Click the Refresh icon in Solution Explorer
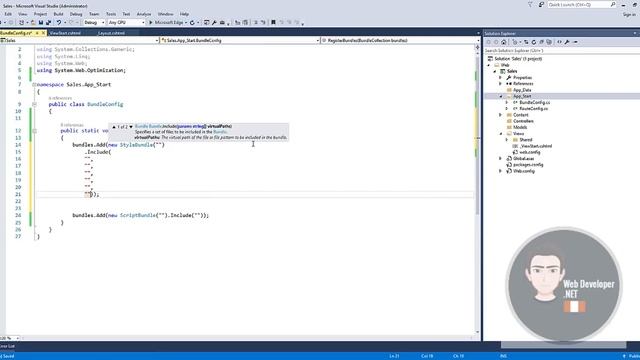This screenshot has height=360, width=640. 534,42
